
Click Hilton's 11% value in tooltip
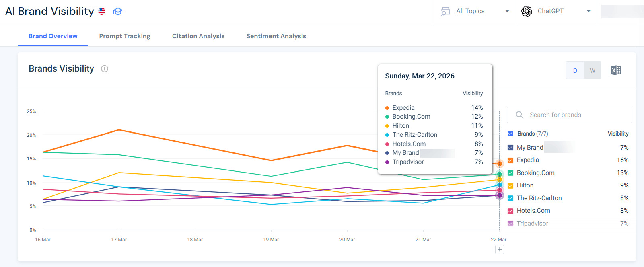tap(477, 126)
